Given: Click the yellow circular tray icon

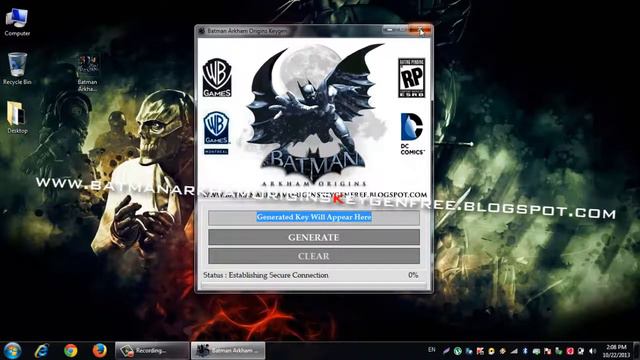Looking at the screenshot, I should 491,351.
